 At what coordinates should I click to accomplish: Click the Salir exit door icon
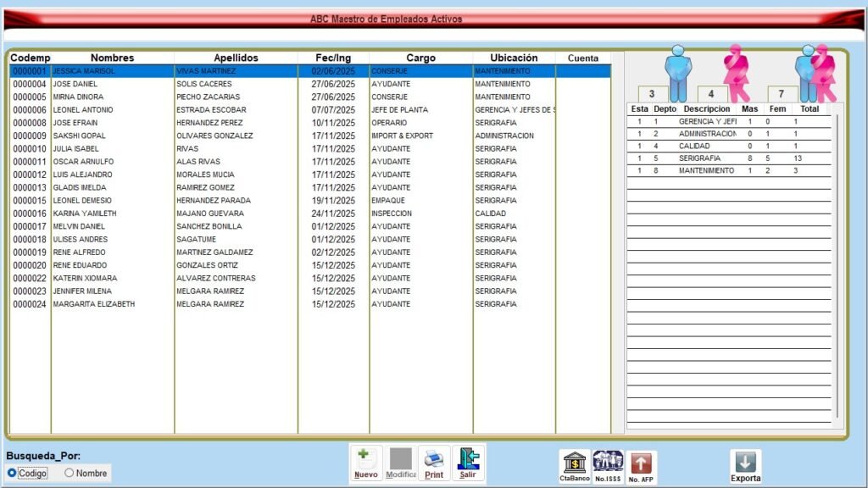click(468, 460)
